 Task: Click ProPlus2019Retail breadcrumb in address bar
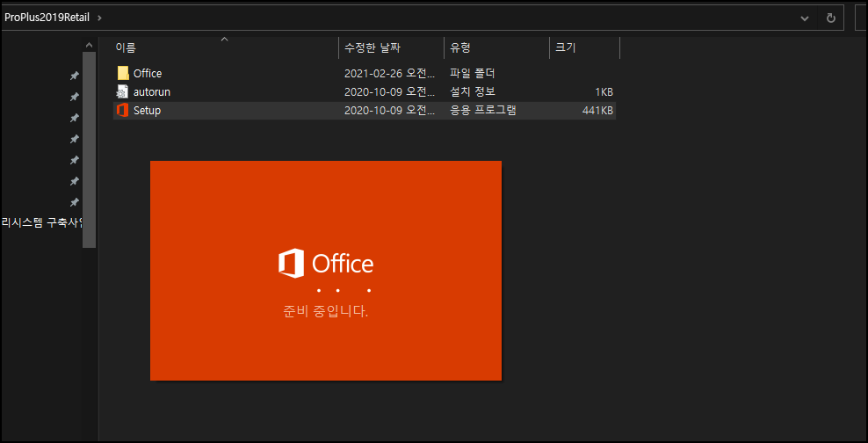47,18
